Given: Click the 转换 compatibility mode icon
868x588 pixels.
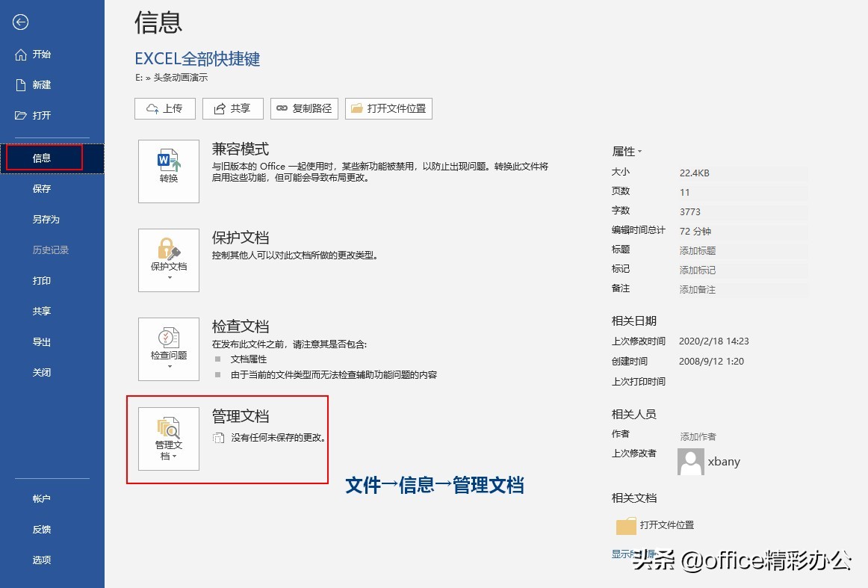Looking at the screenshot, I should coord(169,171).
